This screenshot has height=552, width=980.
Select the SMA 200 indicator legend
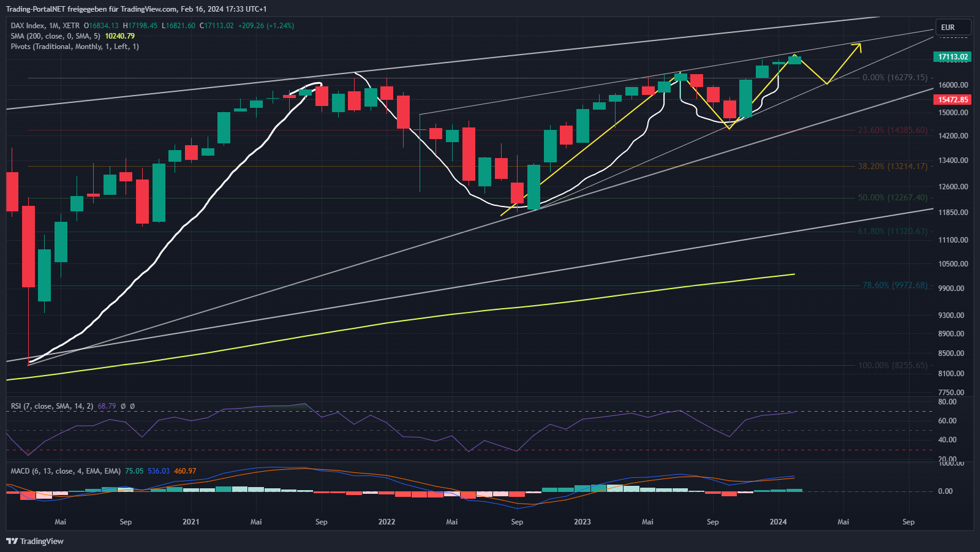point(55,36)
